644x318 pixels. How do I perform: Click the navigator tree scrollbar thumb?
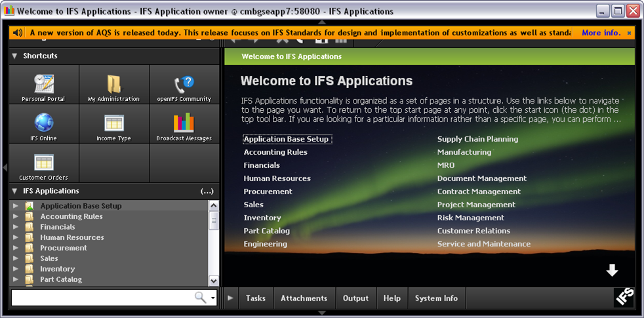[214, 221]
